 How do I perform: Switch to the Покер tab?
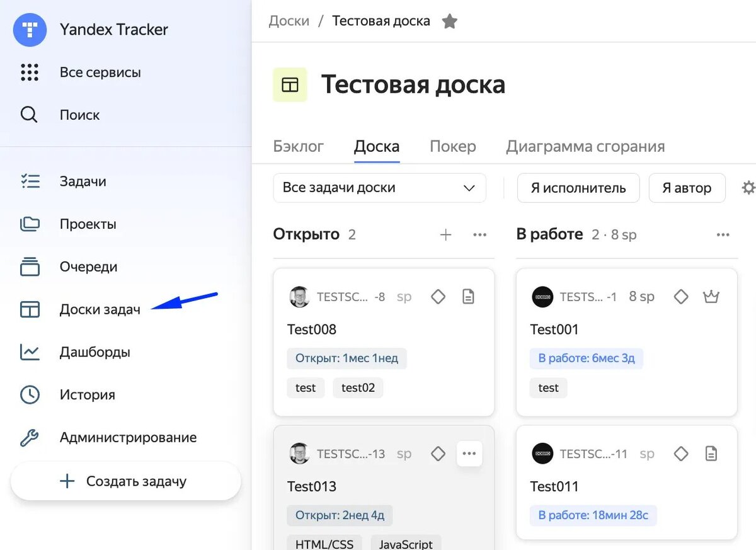click(x=453, y=147)
